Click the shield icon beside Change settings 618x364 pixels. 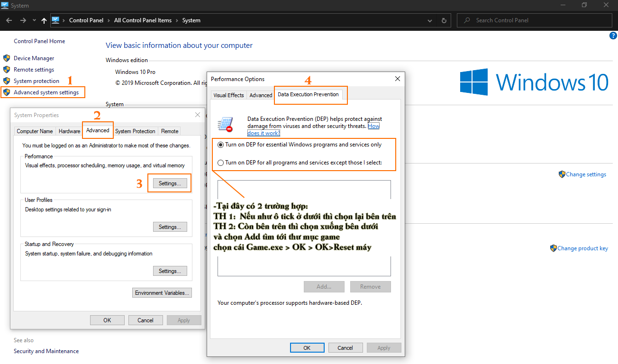[x=562, y=174]
